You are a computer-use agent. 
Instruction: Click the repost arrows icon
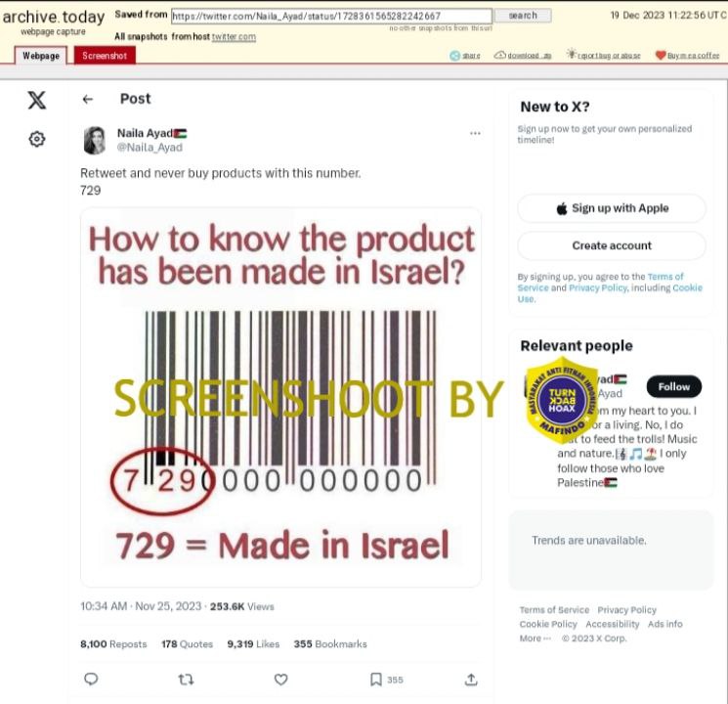pos(187,680)
